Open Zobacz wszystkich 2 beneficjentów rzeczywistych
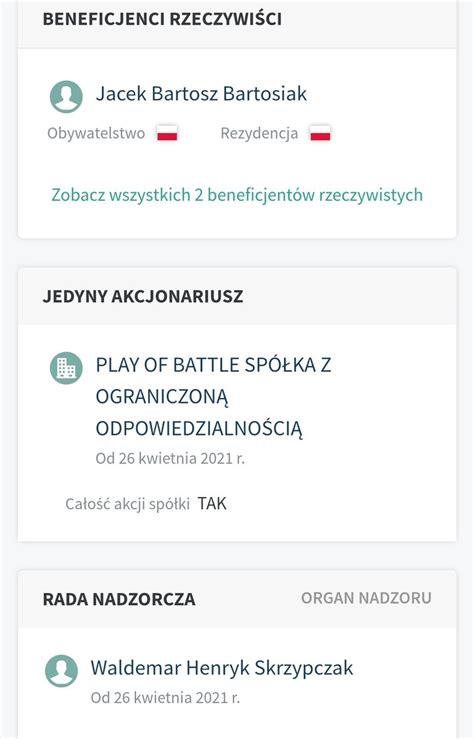This screenshot has height=739, width=474. point(237,195)
